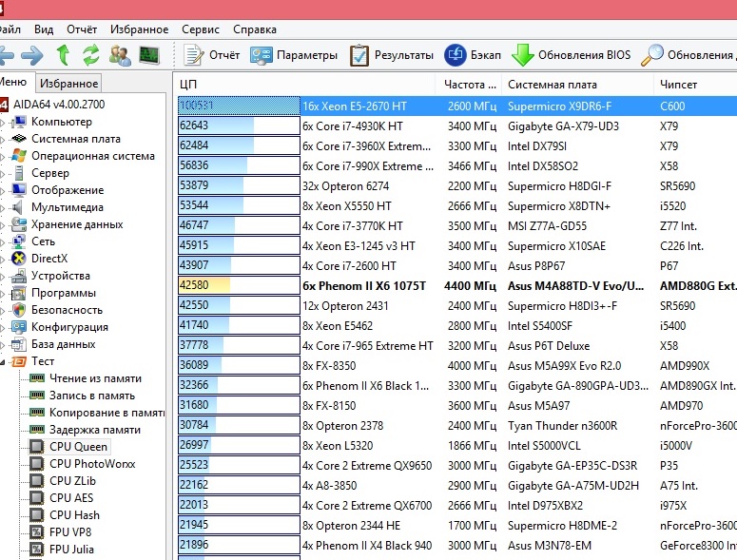737x560 pixels.
Task: Sort by the Чипсет column header
Action: click(x=696, y=85)
